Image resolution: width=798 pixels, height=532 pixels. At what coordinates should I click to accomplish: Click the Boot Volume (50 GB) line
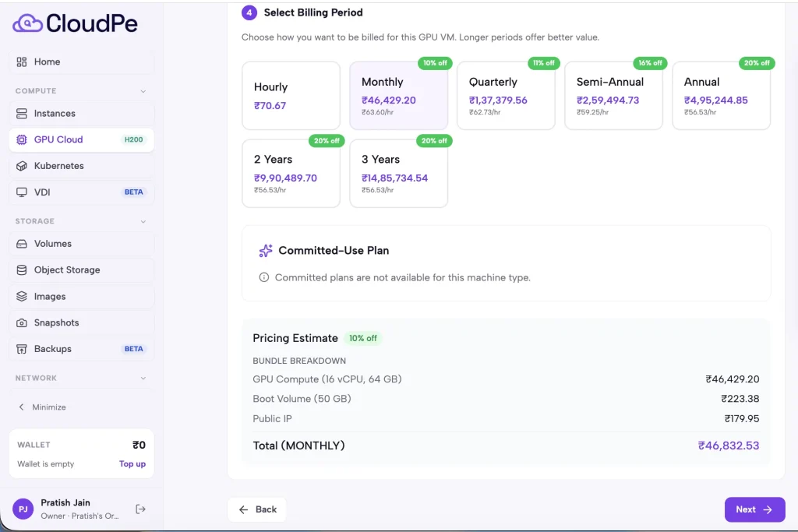tap(506, 399)
